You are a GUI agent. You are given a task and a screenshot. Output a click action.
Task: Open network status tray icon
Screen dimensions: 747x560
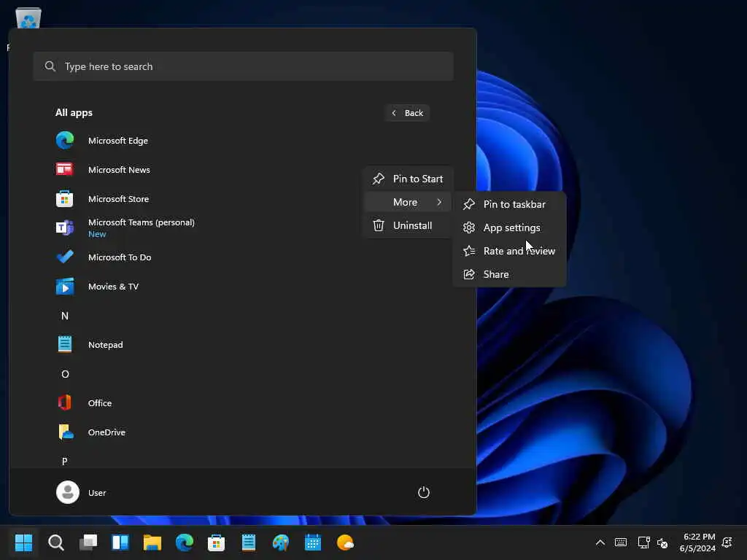tap(643, 542)
